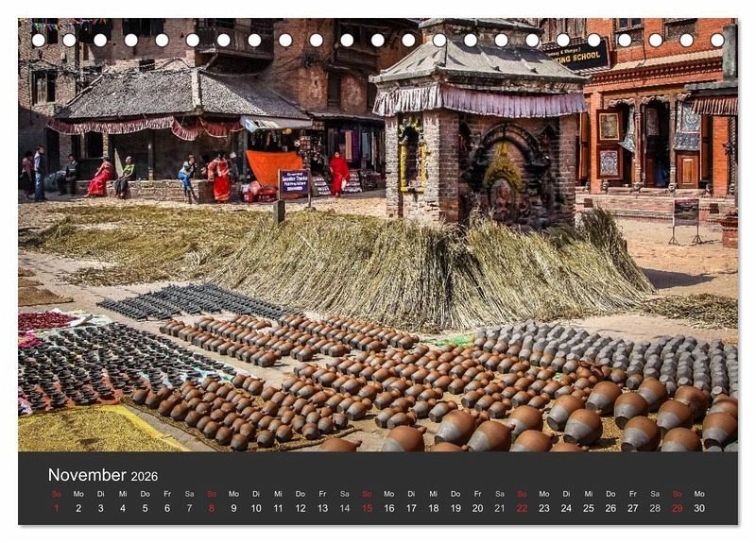This screenshot has height=543, width=756.
Task: Select Saturday the 28th
Action: point(655,508)
